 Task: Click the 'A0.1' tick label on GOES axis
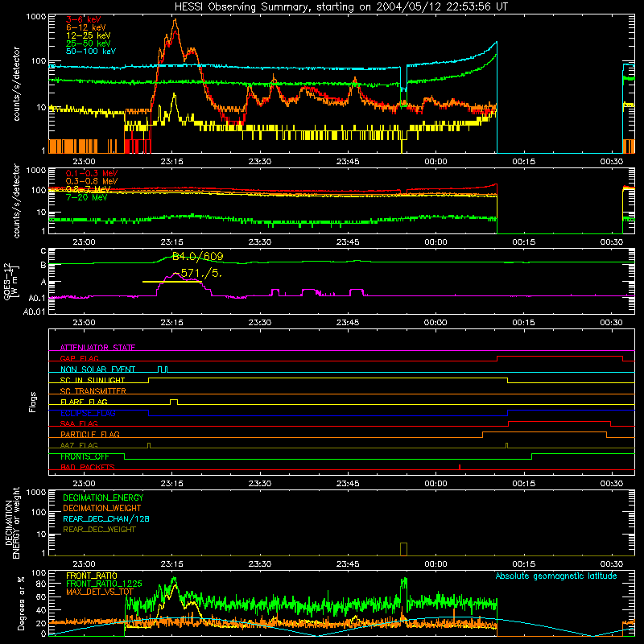click(x=37, y=298)
